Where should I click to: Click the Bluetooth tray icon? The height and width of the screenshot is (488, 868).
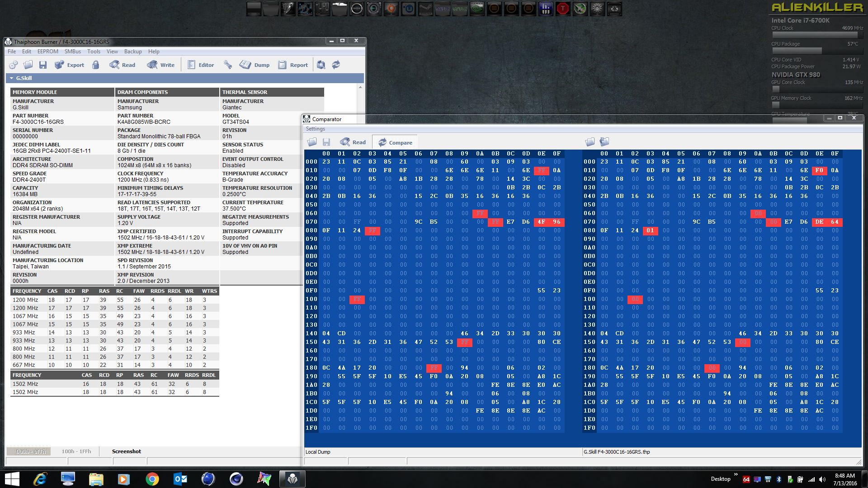pyautogui.click(x=779, y=479)
